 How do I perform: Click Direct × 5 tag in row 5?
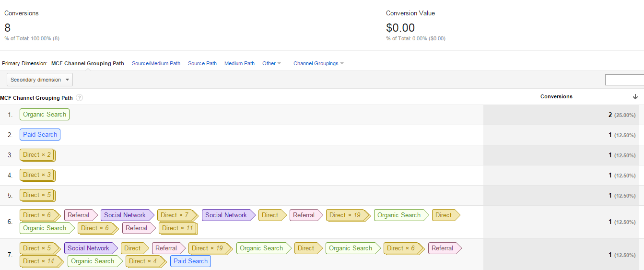37,195
